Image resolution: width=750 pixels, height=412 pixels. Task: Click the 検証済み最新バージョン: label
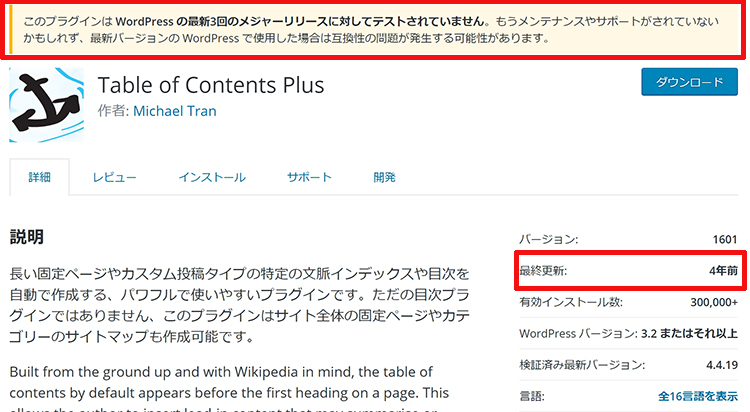point(582,365)
